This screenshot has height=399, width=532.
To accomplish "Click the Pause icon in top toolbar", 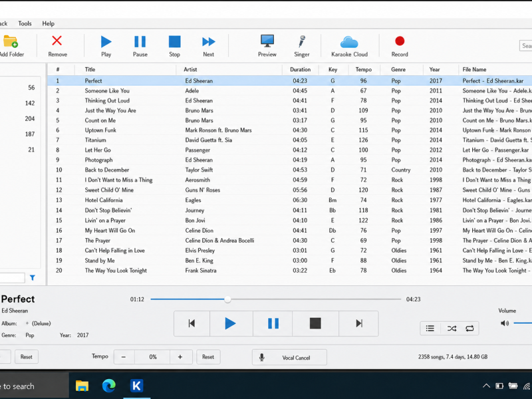I will pyautogui.click(x=140, y=42).
